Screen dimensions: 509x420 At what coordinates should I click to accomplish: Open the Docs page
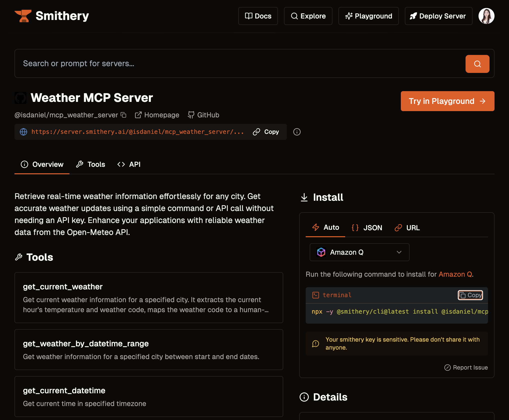(258, 16)
